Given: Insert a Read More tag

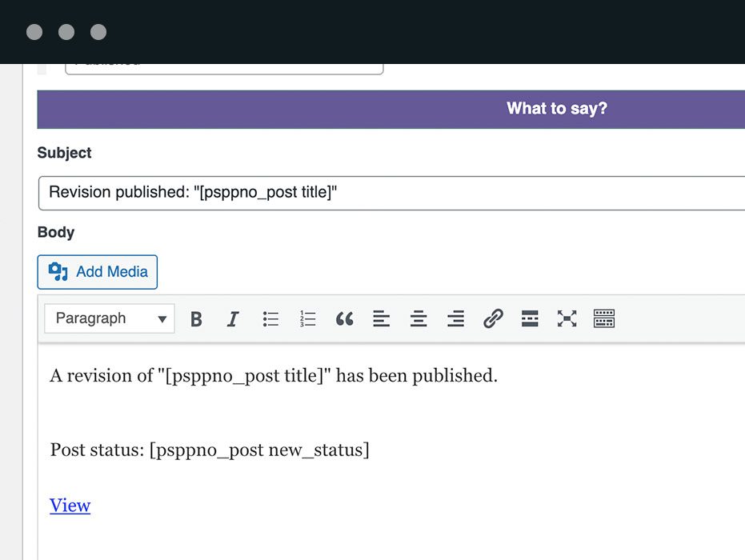Looking at the screenshot, I should tap(530, 319).
